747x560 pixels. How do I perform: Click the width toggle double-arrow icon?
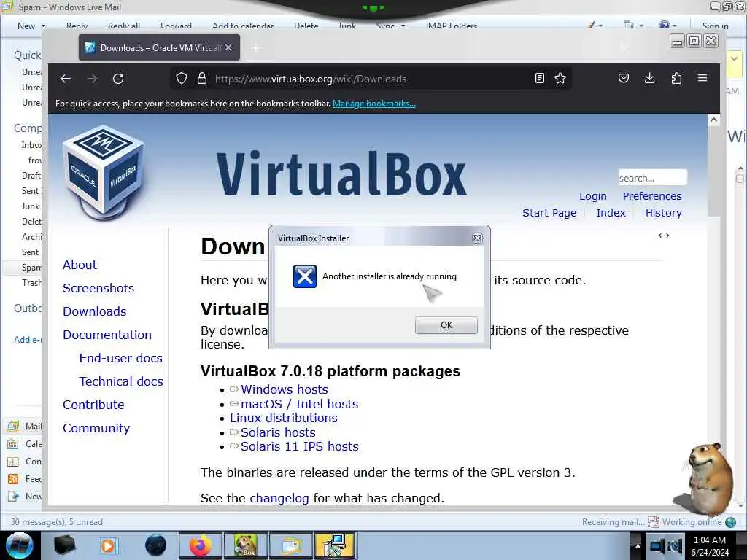point(664,236)
